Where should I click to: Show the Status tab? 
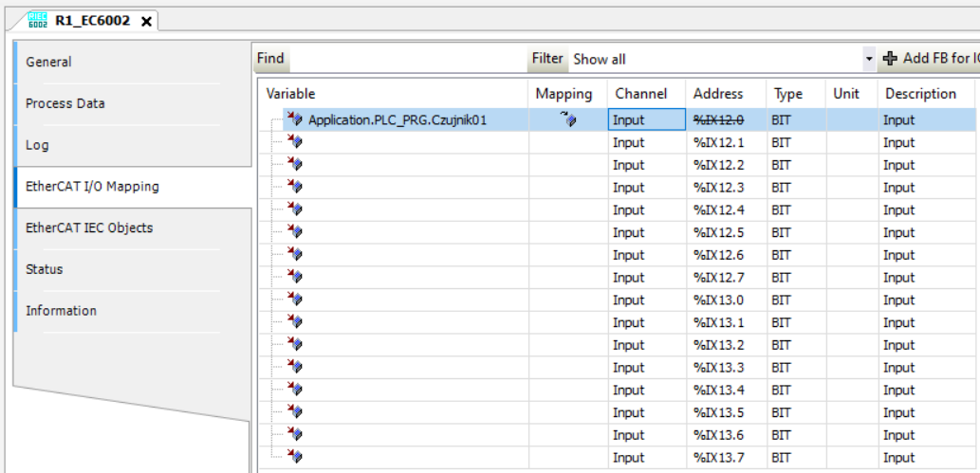[x=44, y=269]
